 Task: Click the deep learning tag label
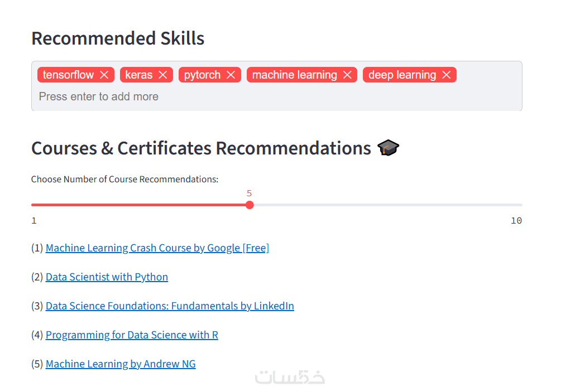point(402,75)
